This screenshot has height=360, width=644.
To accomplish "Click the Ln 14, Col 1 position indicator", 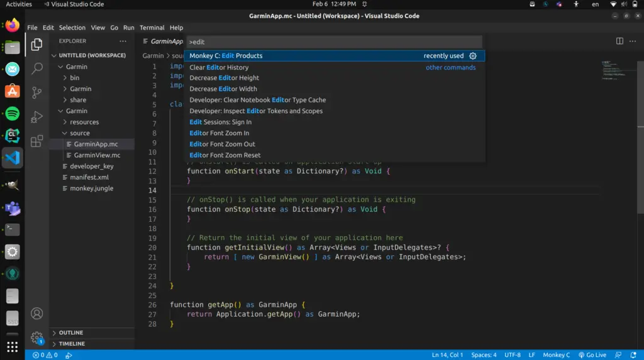I will [447, 355].
